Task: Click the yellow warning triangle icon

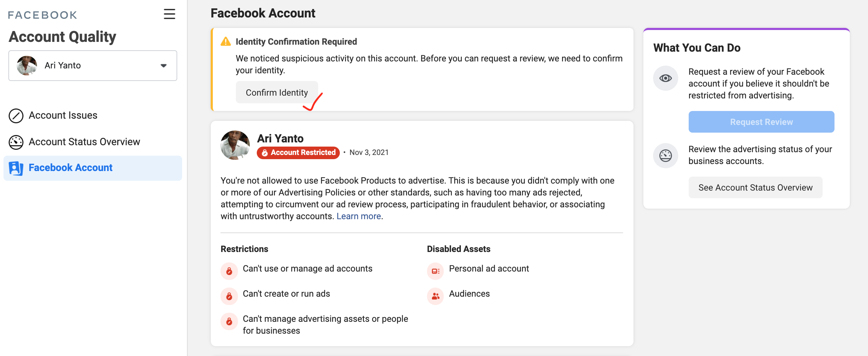Action: [x=226, y=42]
